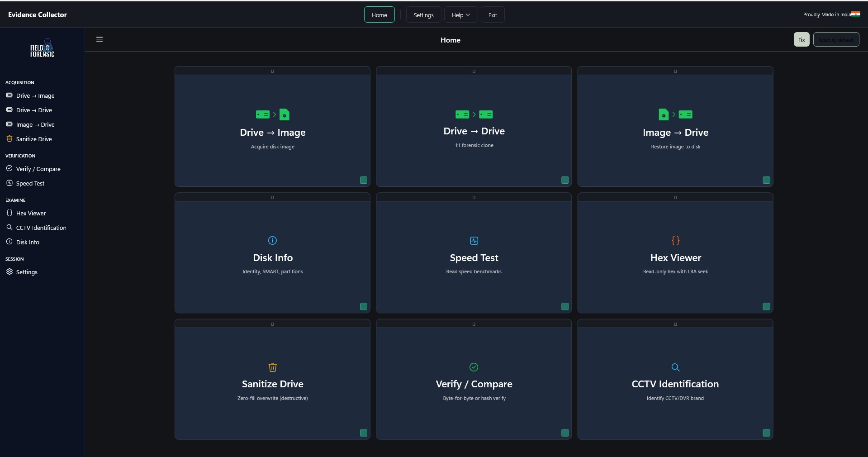Toggle the teal corner square on Image → Drive card
The height and width of the screenshot is (457, 868).
[x=766, y=180]
